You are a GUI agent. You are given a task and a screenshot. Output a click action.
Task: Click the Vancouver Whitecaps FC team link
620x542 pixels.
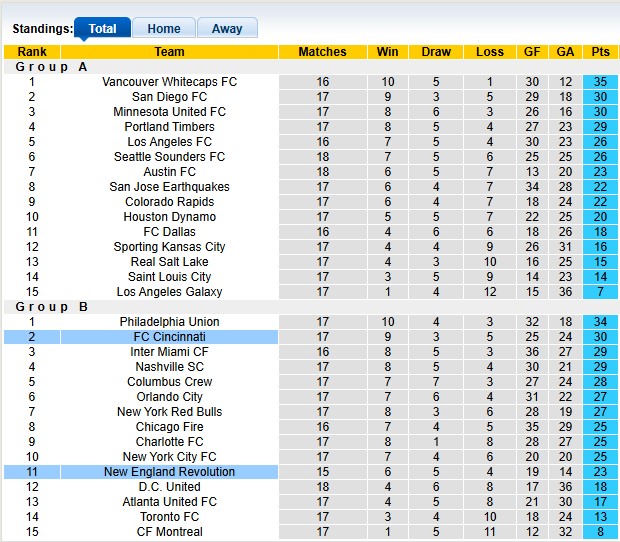point(169,82)
